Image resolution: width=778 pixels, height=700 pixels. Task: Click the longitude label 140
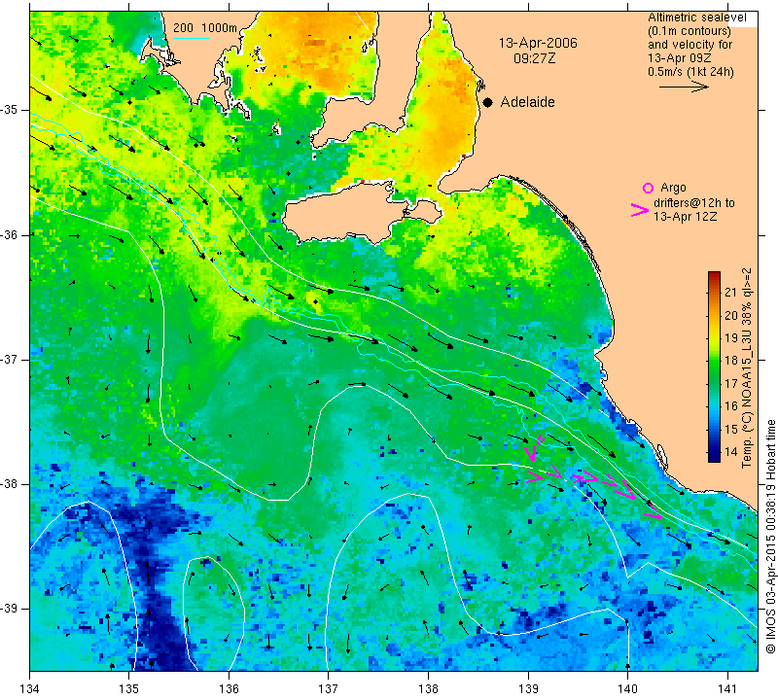(627, 689)
